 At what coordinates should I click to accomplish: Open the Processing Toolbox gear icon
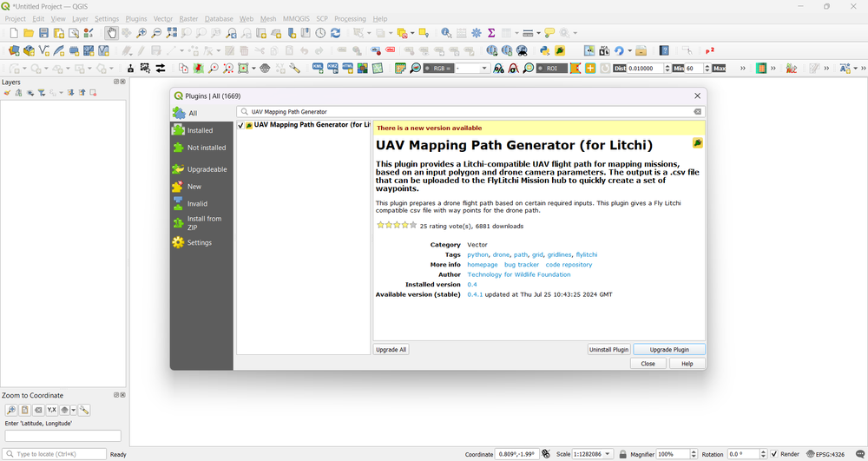(x=476, y=33)
